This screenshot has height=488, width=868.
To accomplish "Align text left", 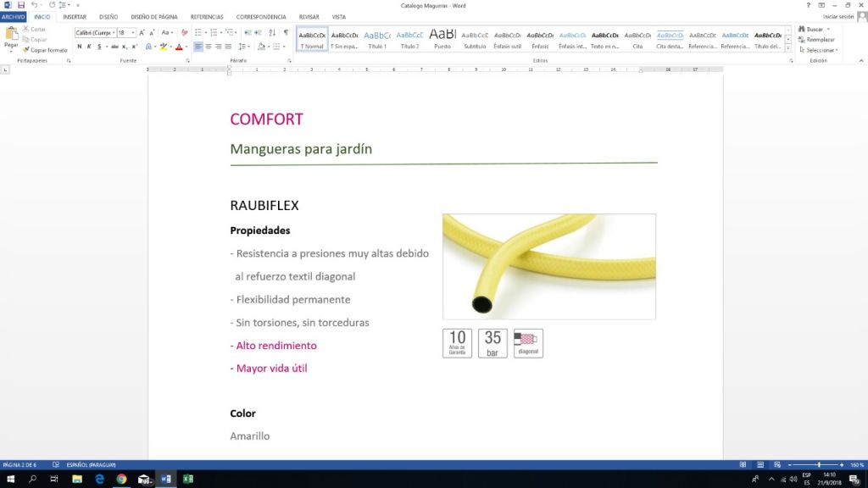I will coord(198,47).
